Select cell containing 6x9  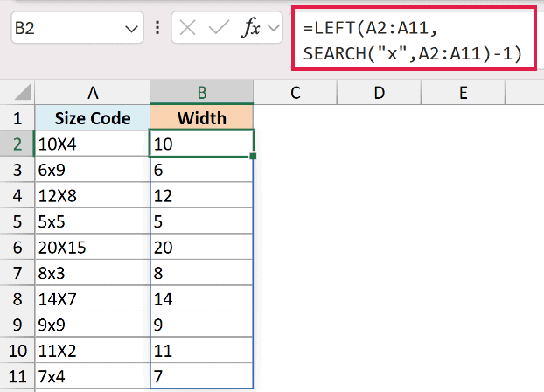tap(93, 170)
